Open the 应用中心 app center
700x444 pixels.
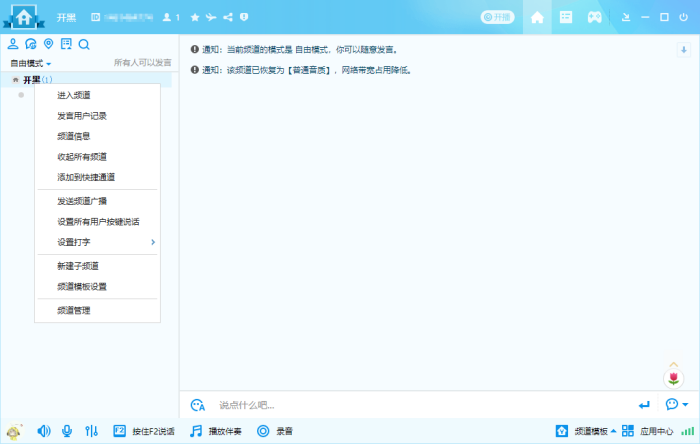tap(649, 431)
